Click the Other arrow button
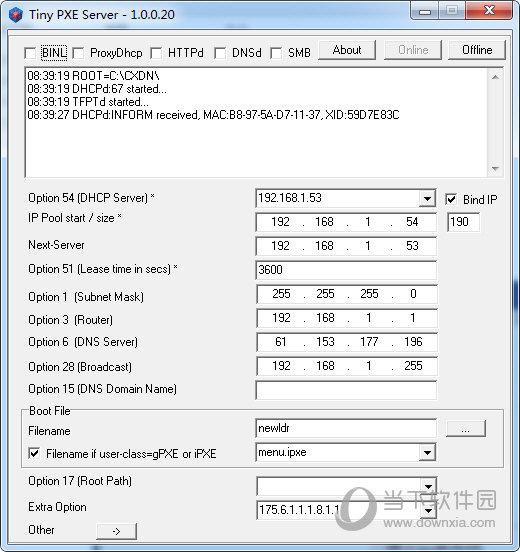520x552 pixels. [x=116, y=531]
